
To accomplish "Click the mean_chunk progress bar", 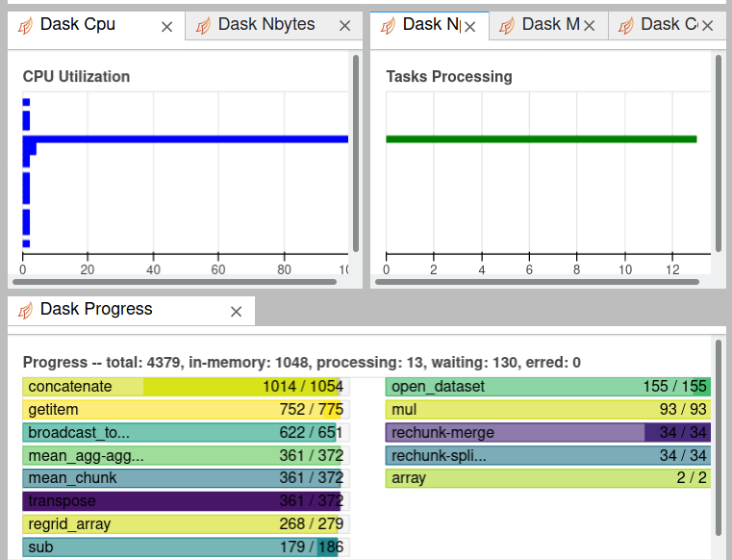I will pos(186,478).
